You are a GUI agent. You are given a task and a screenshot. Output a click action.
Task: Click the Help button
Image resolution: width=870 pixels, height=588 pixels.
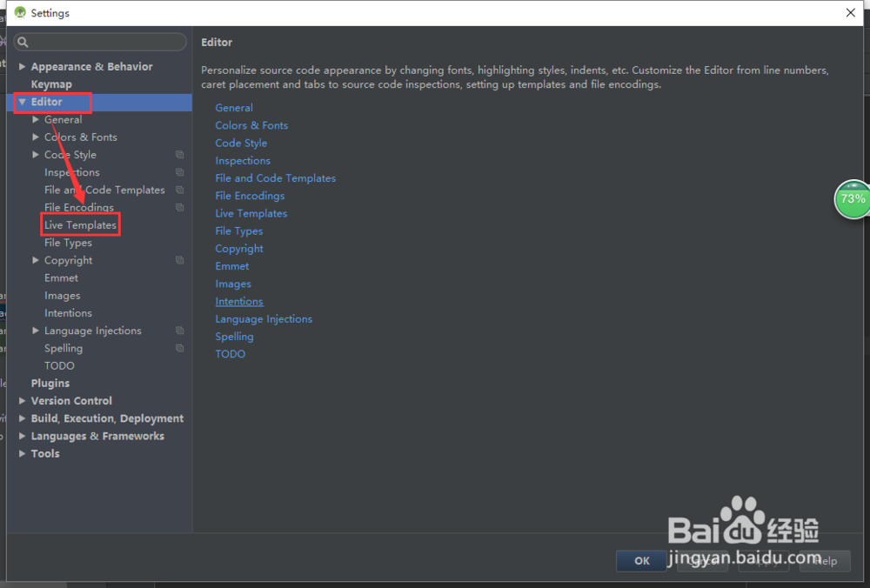click(x=823, y=561)
